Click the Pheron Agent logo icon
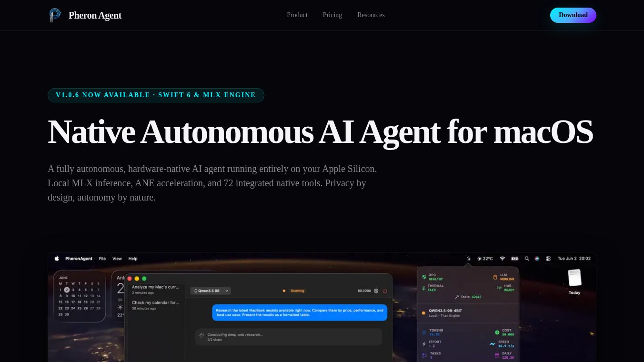The image size is (644, 362). point(55,15)
